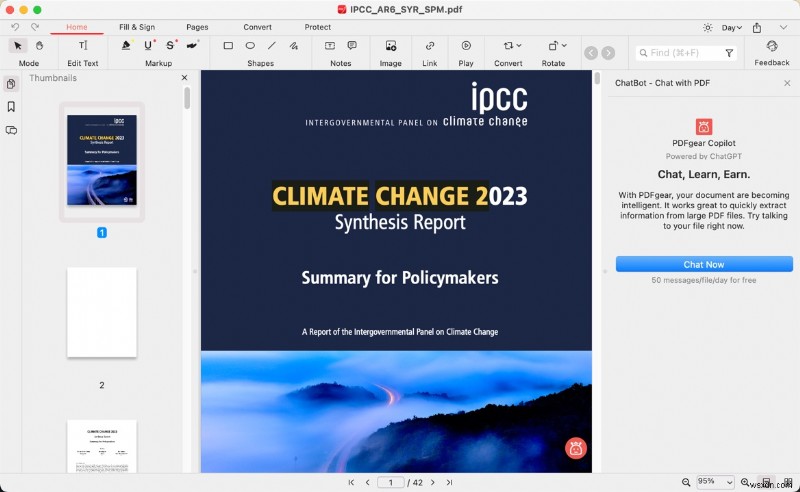Switch to the Home tab
Image resolution: width=800 pixels, height=492 pixels.
tap(77, 27)
